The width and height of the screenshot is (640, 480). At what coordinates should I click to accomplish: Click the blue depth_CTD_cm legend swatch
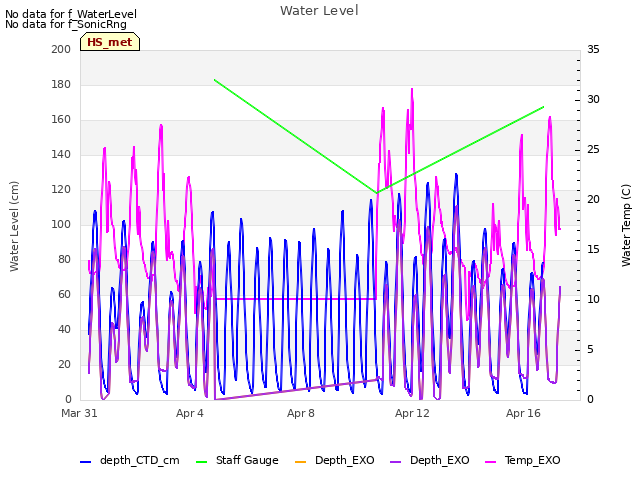click(85, 462)
